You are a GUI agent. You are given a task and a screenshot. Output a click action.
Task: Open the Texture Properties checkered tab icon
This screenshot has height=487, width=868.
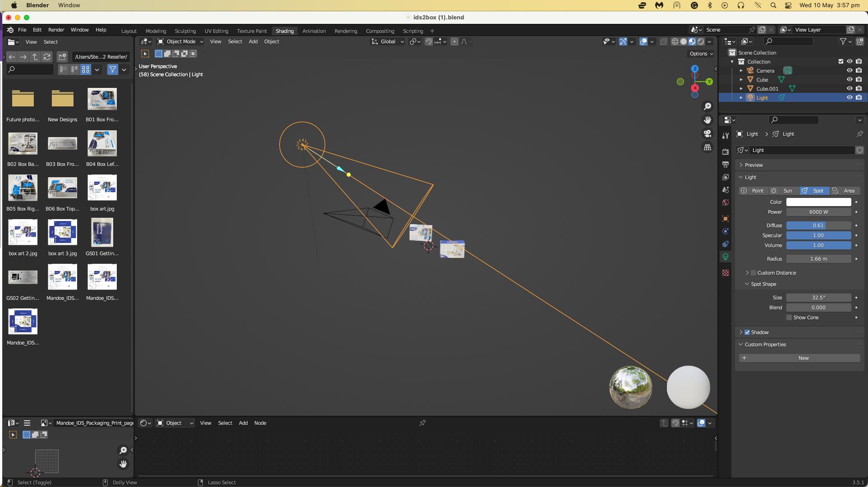click(726, 272)
